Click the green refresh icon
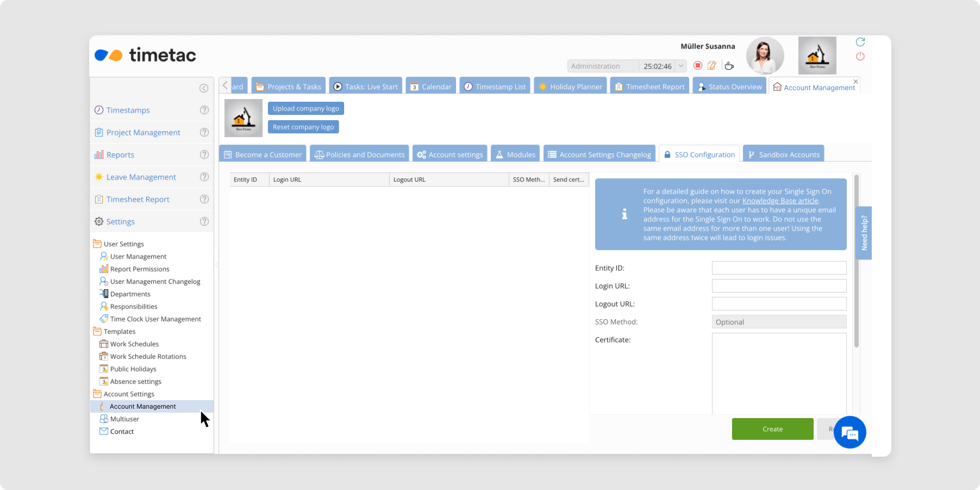This screenshot has height=490, width=980. point(860,42)
